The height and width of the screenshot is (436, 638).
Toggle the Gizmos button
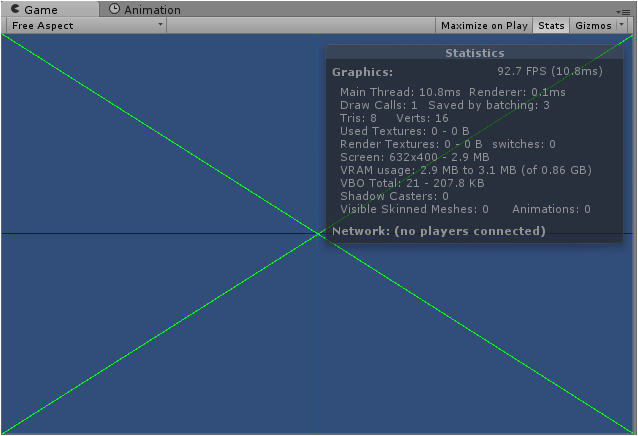point(593,26)
